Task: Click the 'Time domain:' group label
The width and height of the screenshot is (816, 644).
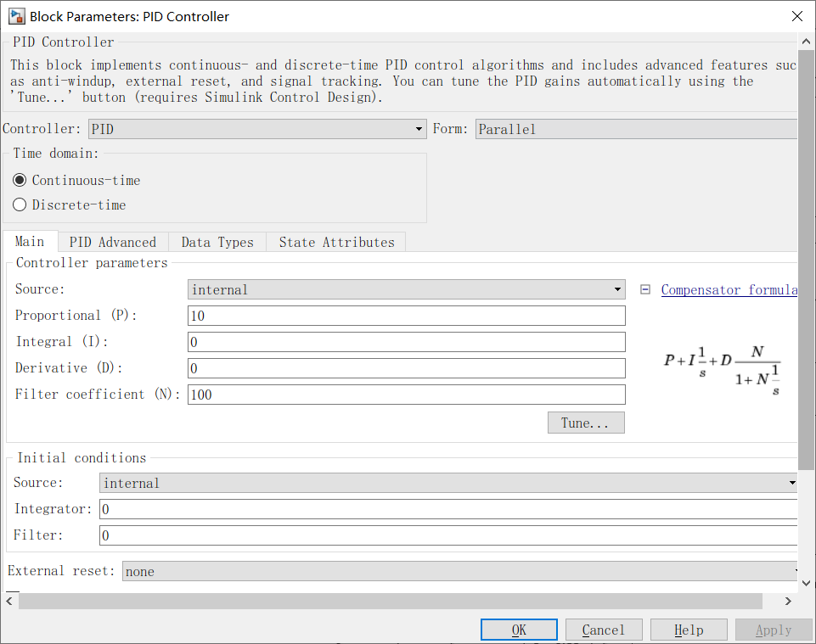Action: pos(56,153)
